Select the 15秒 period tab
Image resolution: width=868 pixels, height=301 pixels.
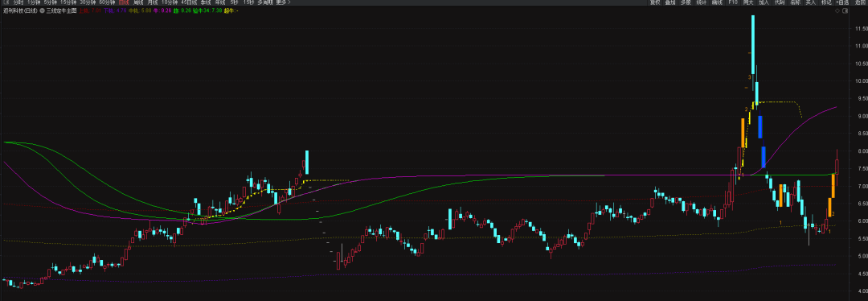click(248, 2)
